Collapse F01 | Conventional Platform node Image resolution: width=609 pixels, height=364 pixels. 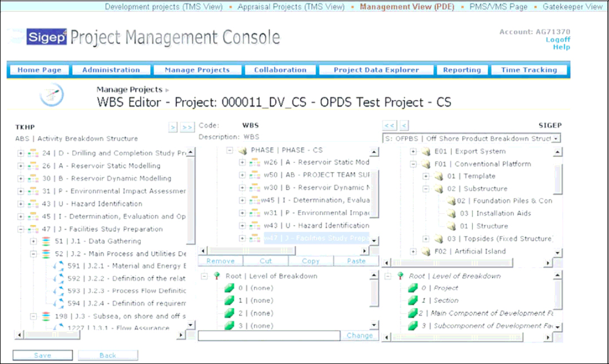[x=414, y=164]
